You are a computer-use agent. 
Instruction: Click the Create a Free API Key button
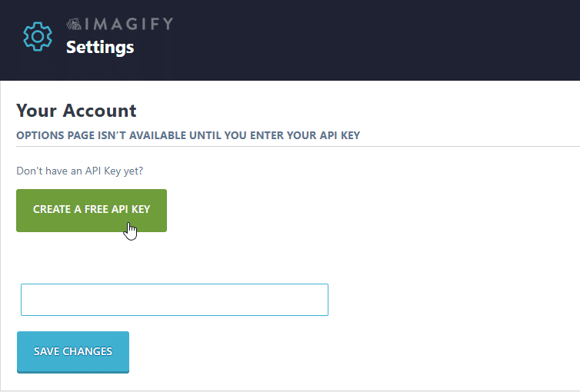click(92, 211)
